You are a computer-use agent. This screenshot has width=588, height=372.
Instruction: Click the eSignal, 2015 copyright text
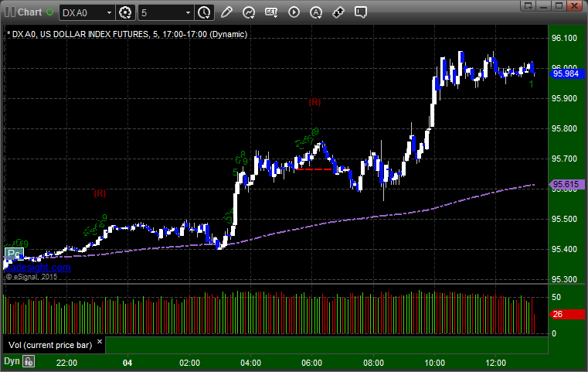click(32, 277)
